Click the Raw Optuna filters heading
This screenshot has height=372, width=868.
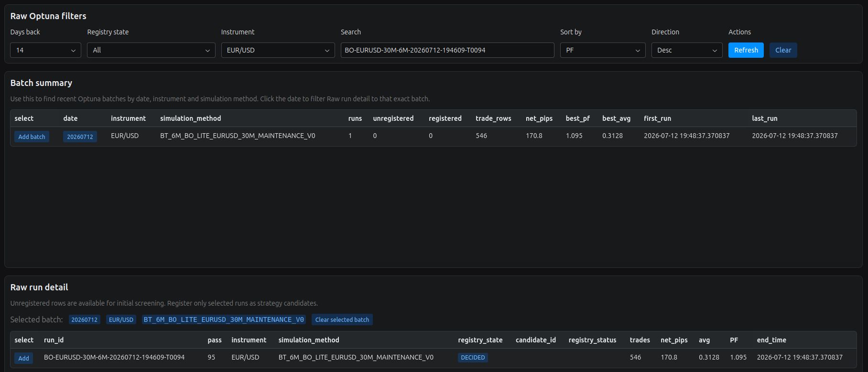click(x=48, y=16)
